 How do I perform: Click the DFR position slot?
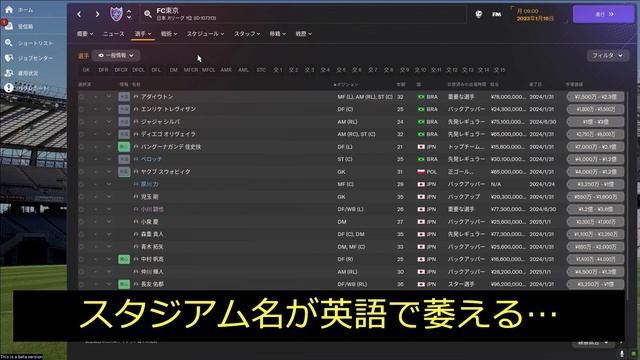103,70
